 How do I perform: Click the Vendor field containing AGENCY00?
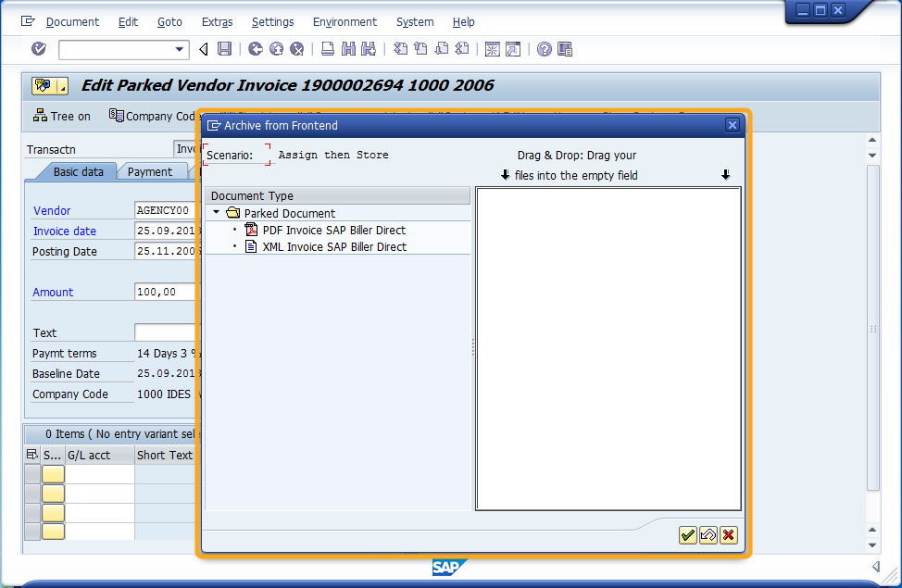(167, 210)
